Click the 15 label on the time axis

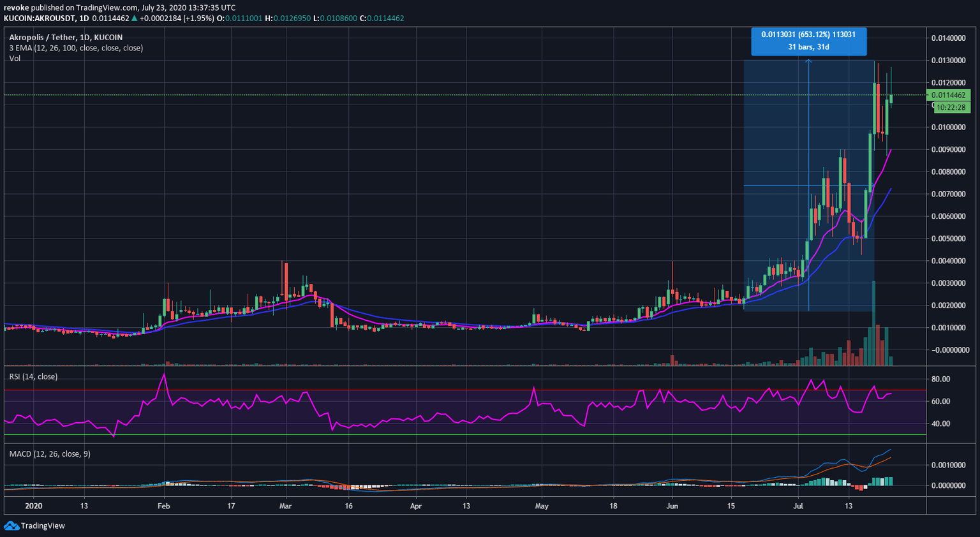[731, 506]
